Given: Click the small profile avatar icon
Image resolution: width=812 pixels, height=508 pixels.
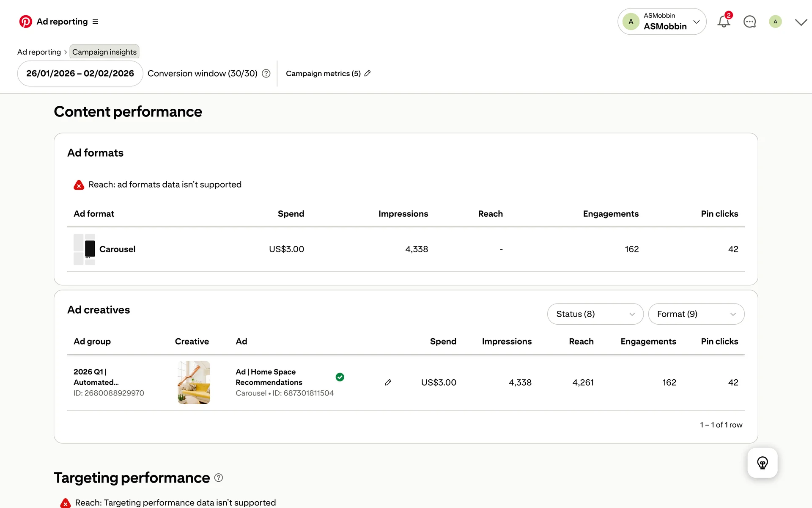Looking at the screenshot, I should [x=775, y=22].
